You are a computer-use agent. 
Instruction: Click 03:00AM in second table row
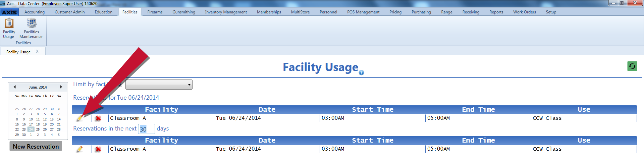point(333,149)
